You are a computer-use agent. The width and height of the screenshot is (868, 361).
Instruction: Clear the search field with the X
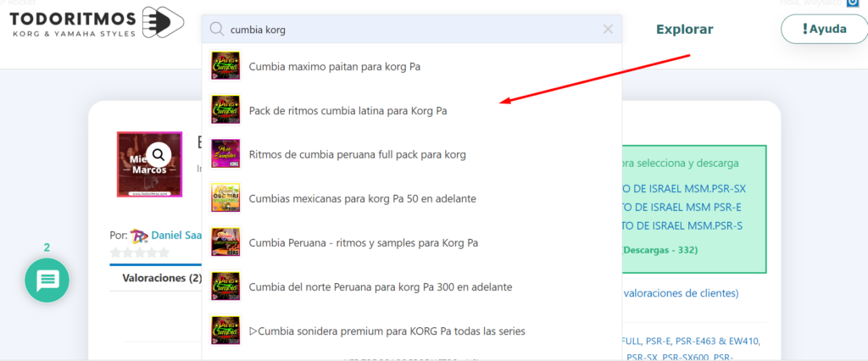coord(608,30)
